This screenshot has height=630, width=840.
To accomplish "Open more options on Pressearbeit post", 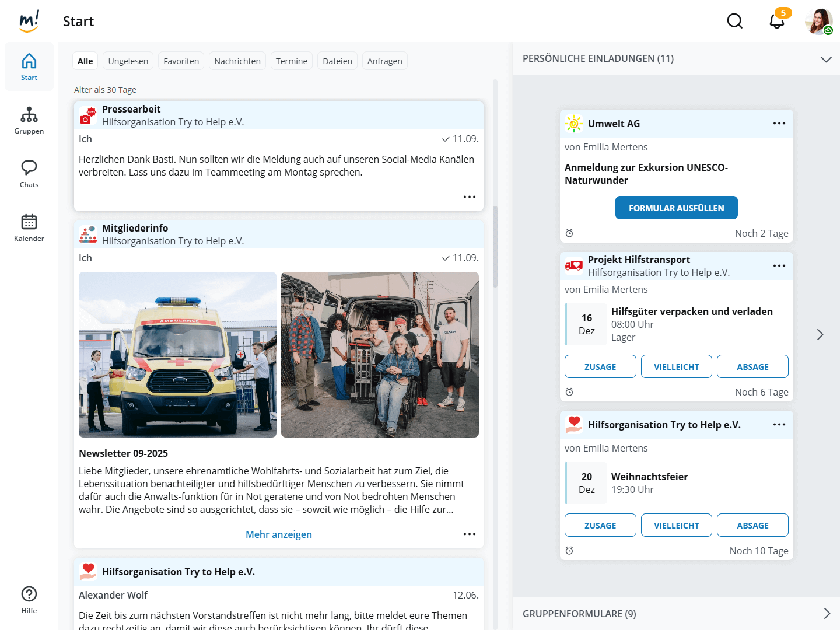I will 469,197.
